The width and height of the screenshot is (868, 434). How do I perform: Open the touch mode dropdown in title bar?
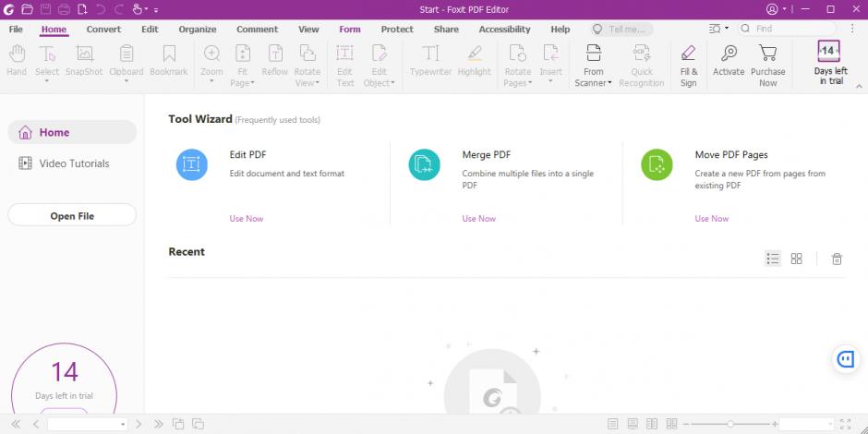click(x=140, y=9)
